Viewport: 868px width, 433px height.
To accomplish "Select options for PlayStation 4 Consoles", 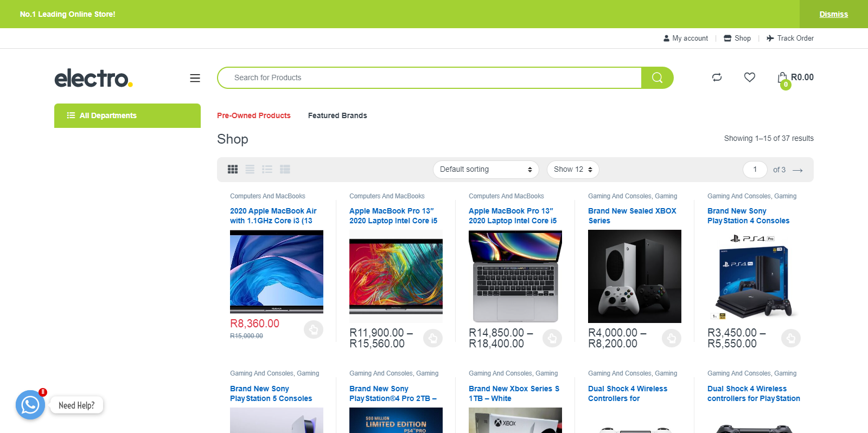I will click(x=791, y=338).
